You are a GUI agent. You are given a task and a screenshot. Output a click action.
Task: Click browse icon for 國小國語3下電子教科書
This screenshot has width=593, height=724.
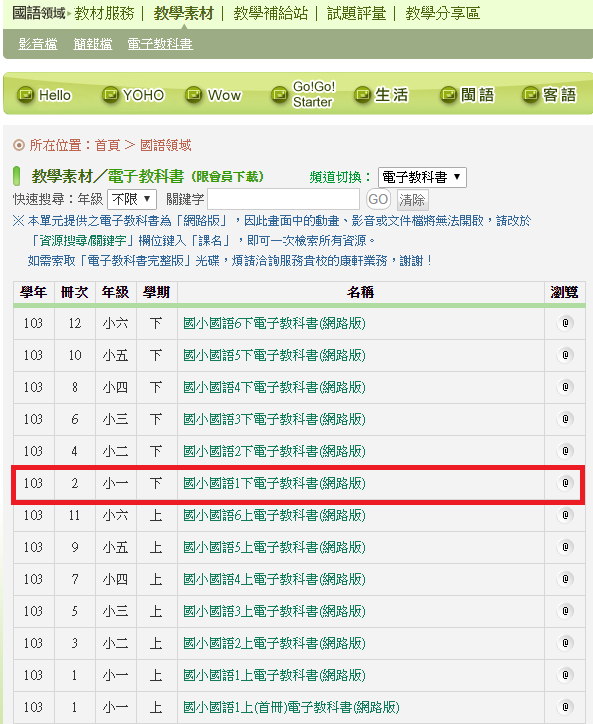[x=565, y=419]
